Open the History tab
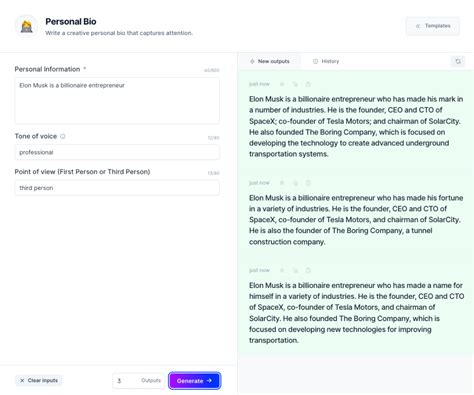This screenshot has width=474, height=395. (x=326, y=61)
